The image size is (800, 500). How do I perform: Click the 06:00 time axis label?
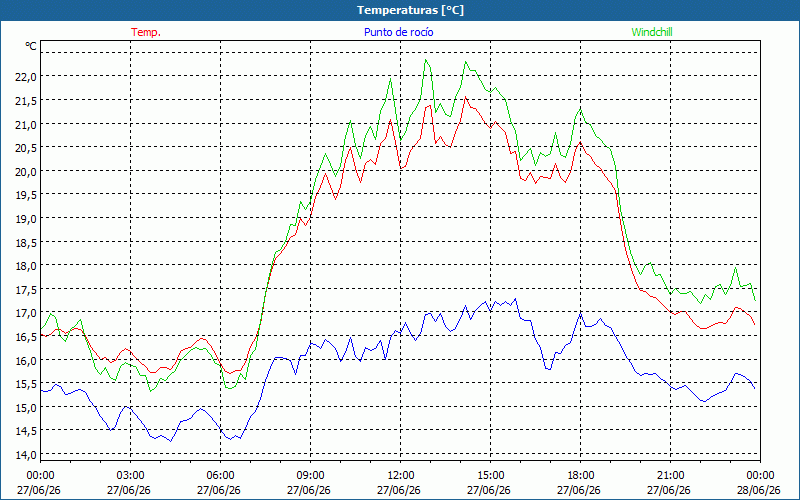click(x=220, y=476)
